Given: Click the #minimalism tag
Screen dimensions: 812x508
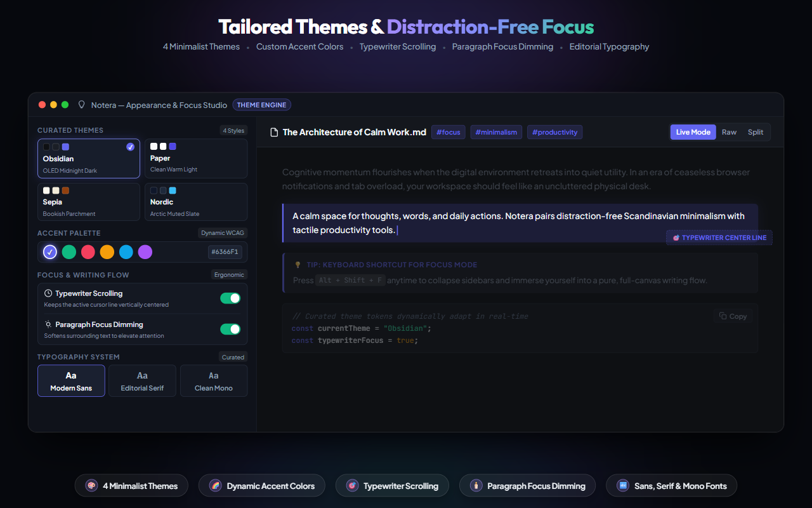Looking at the screenshot, I should pyautogui.click(x=496, y=132).
